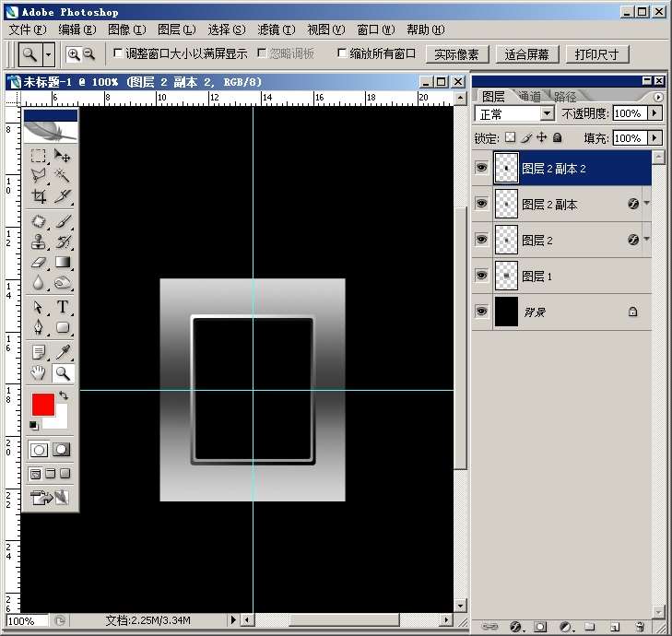
Task: Select the Magic Wand tool
Action: tap(62, 176)
